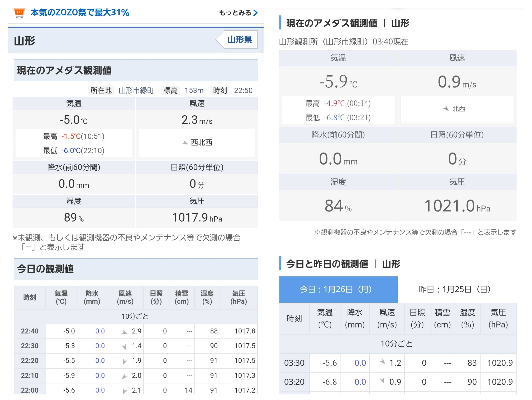Click the 0.0 precipitation value at 22:40
This screenshot has height=400, width=532.
(x=100, y=331)
